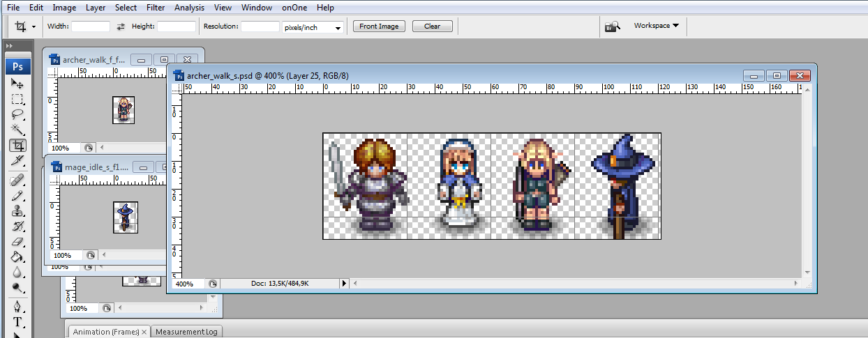Open status bar options arrow beside Doc size
Image resolution: width=868 pixels, height=338 pixels.
click(x=343, y=284)
